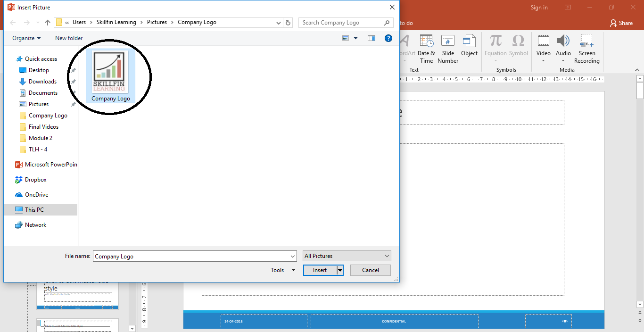
Task: Click the 14-04-2018 date placeholder
Action: pos(264,321)
